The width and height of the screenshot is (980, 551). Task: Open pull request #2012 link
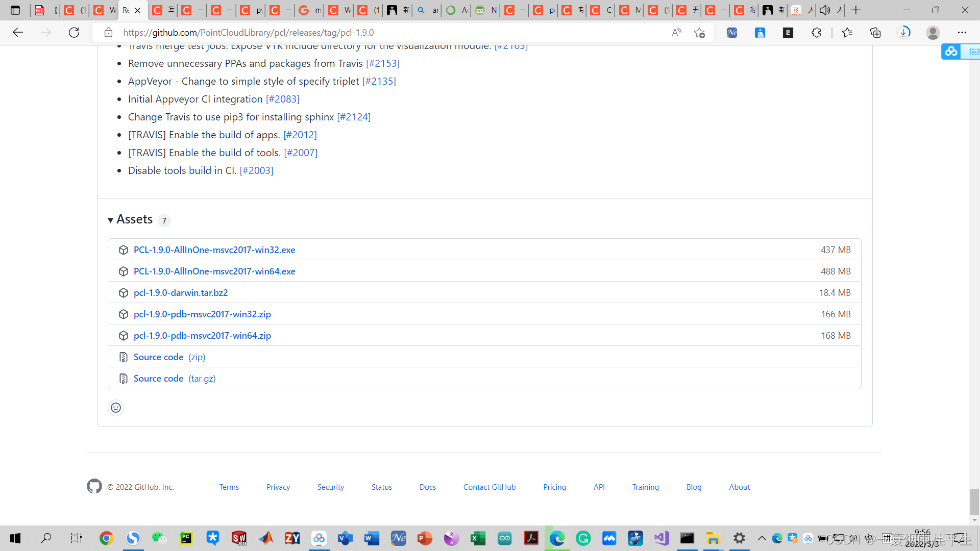coord(300,135)
